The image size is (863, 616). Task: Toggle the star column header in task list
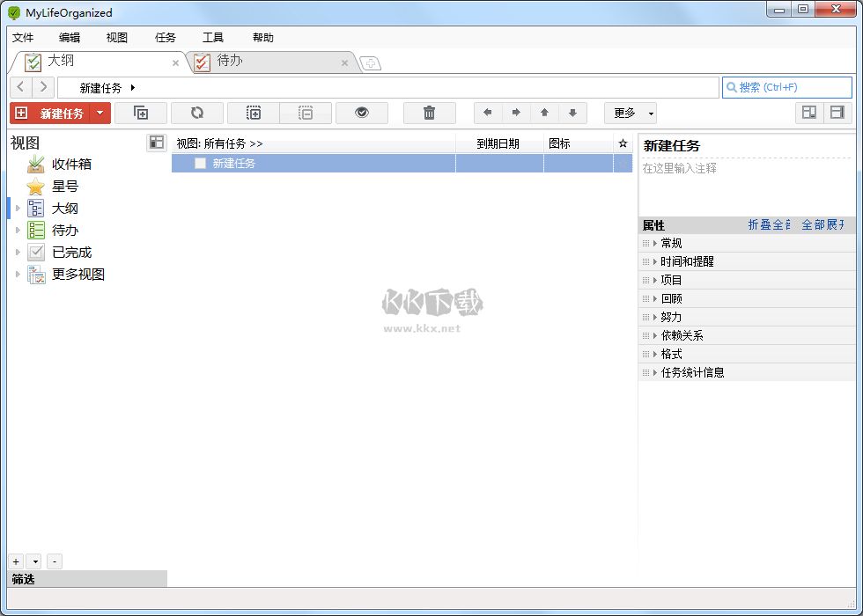click(623, 143)
